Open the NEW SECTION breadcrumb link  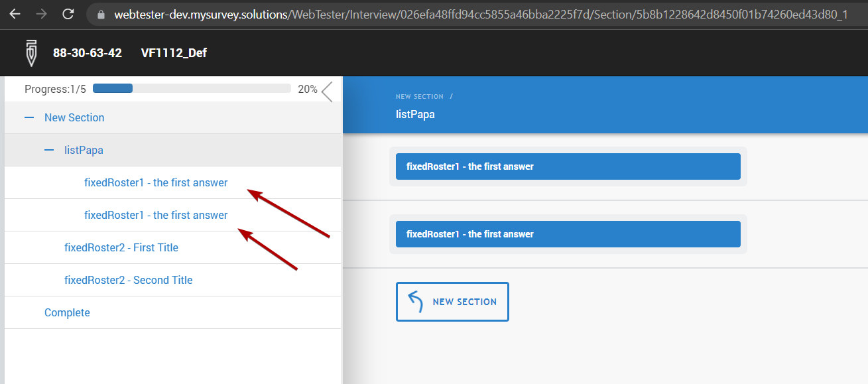(419, 96)
